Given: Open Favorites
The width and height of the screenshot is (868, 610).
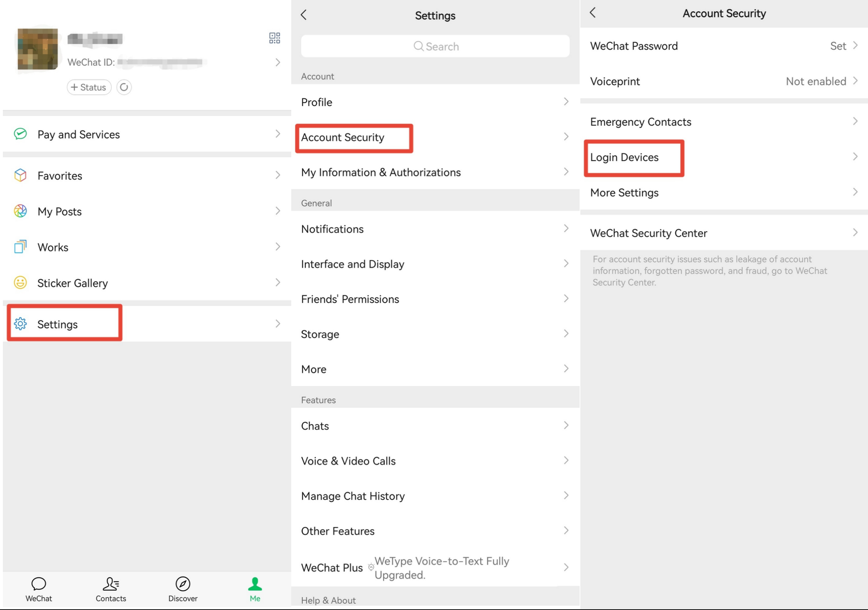Looking at the screenshot, I should click(147, 175).
